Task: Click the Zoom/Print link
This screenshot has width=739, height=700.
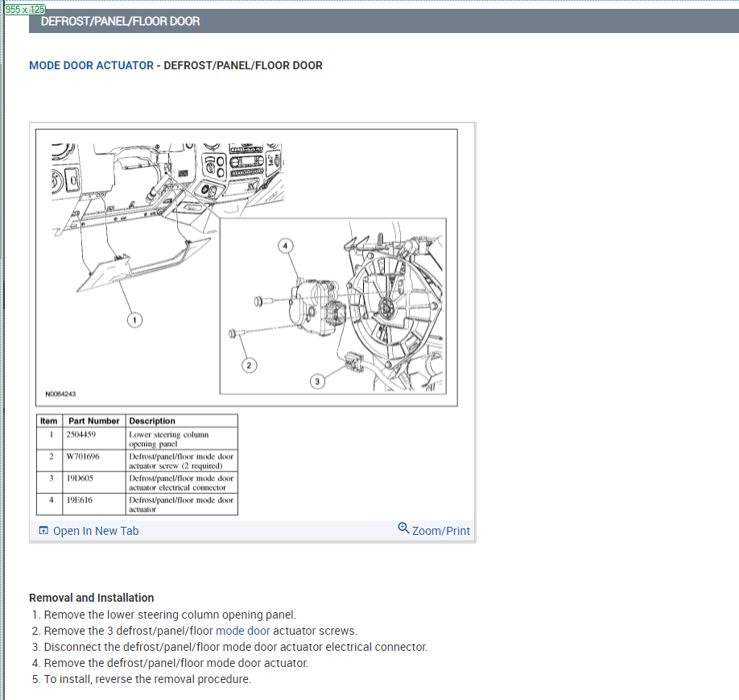Action: 440,531
